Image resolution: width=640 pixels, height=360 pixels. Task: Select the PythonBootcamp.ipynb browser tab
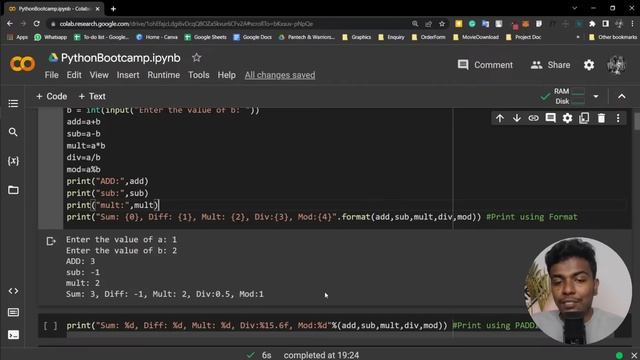[x=54, y=9]
